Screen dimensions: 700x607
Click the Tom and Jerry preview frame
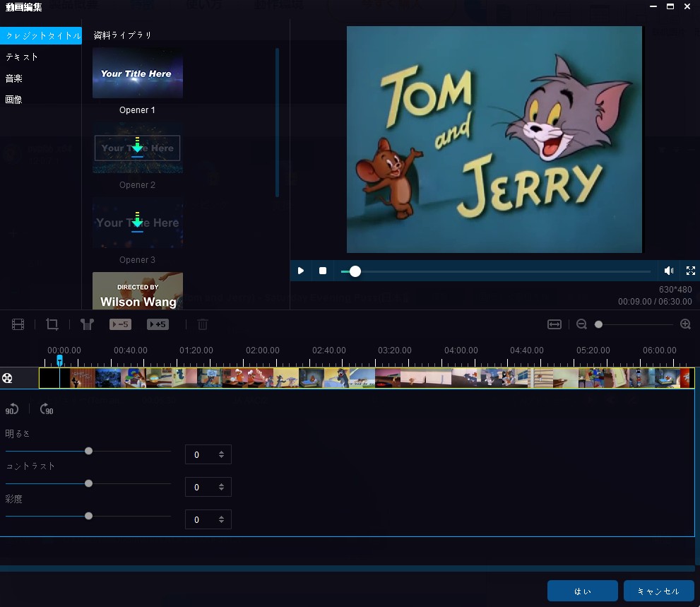(494, 139)
